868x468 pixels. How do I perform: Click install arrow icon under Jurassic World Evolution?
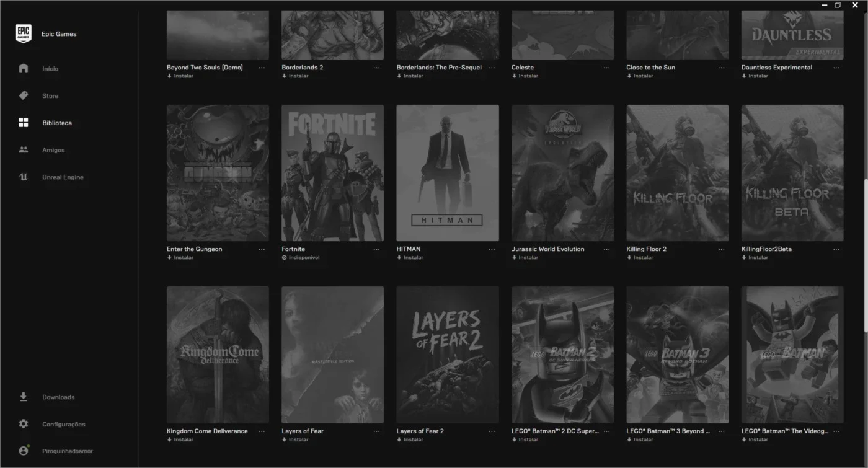pyautogui.click(x=514, y=257)
